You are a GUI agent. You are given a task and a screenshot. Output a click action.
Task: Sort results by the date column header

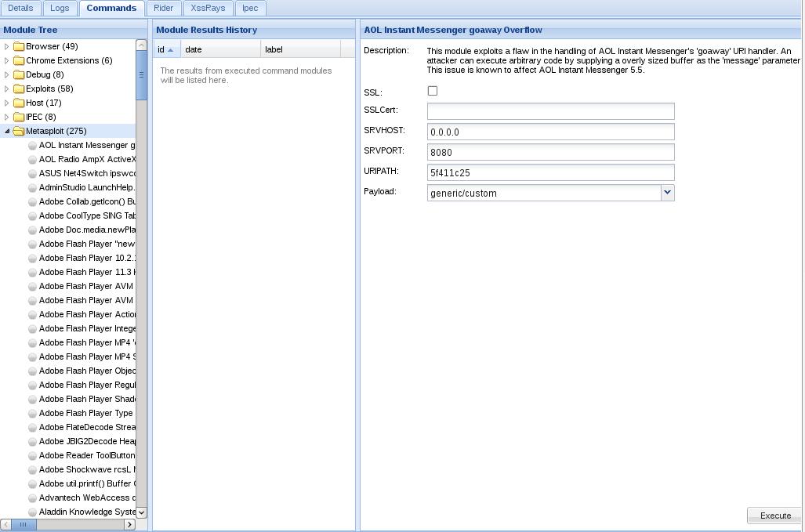click(220, 50)
